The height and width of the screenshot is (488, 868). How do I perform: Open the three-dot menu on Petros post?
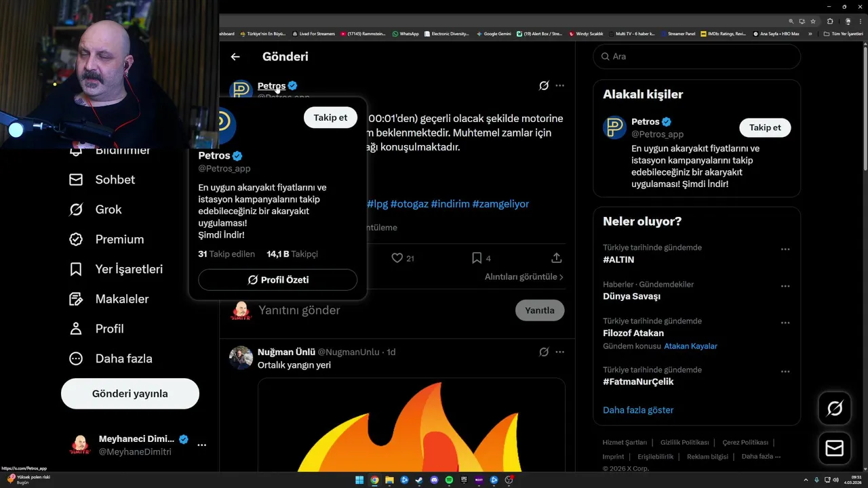(x=559, y=85)
